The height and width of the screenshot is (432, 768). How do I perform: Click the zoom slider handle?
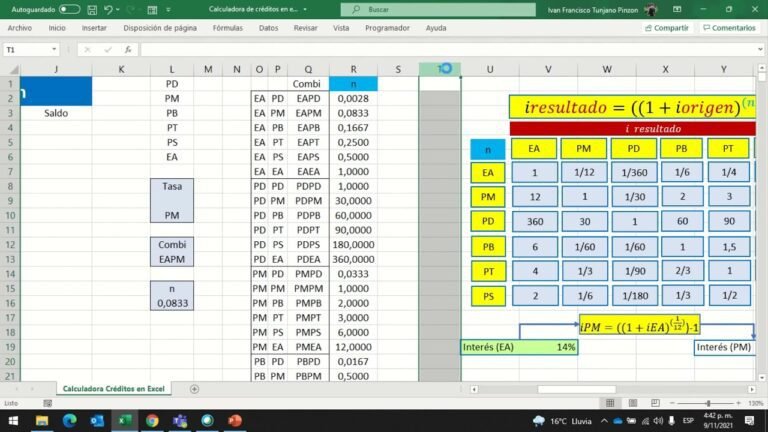[708, 403]
